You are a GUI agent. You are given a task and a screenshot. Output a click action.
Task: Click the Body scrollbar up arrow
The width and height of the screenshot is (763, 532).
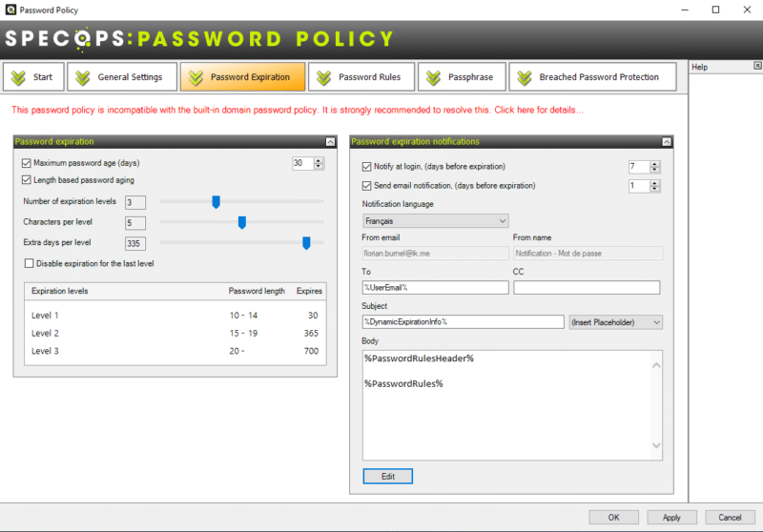pos(656,365)
